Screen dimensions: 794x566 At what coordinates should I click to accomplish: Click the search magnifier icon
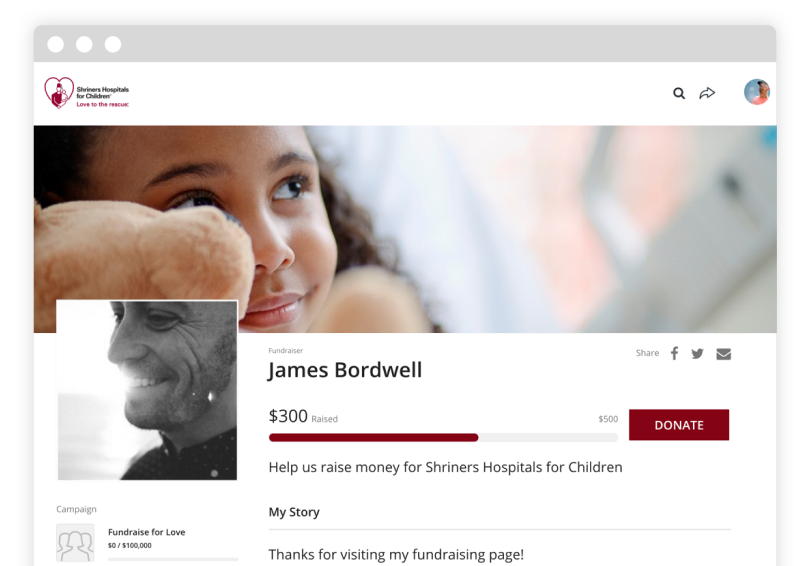point(679,93)
